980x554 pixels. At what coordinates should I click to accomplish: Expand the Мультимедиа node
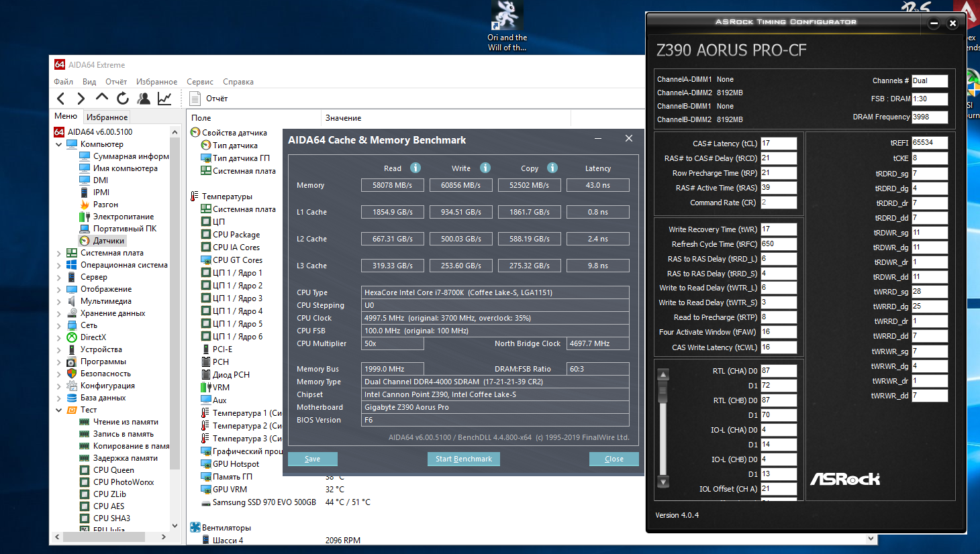click(x=59, y=301)
